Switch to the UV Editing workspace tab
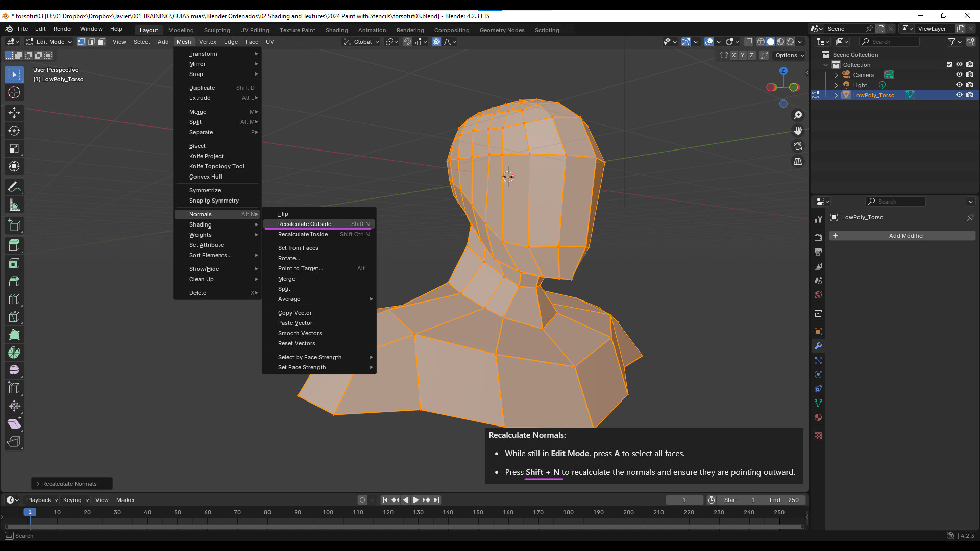This screenshot has width=980, height=551. pyautogui.click(x=255, y=30)
